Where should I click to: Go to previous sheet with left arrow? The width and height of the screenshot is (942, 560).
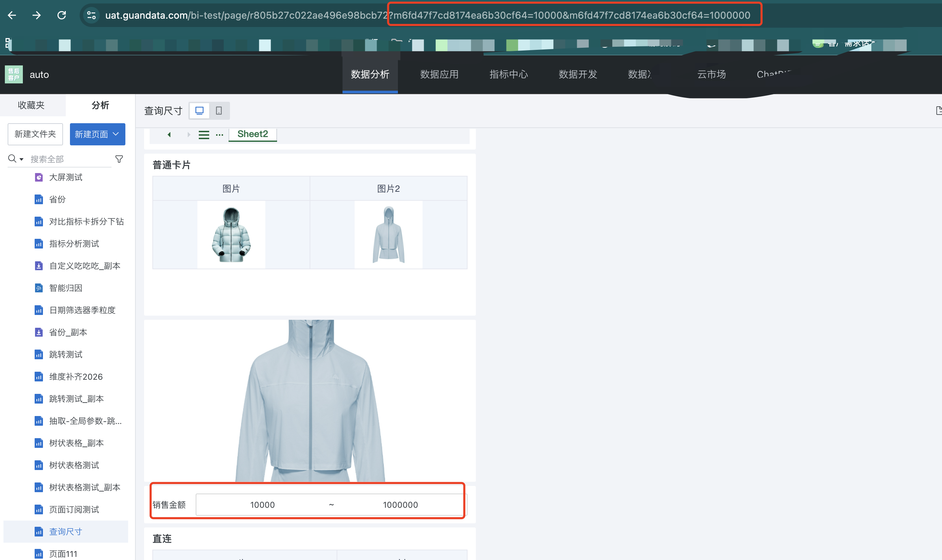[x=169, y=134]
